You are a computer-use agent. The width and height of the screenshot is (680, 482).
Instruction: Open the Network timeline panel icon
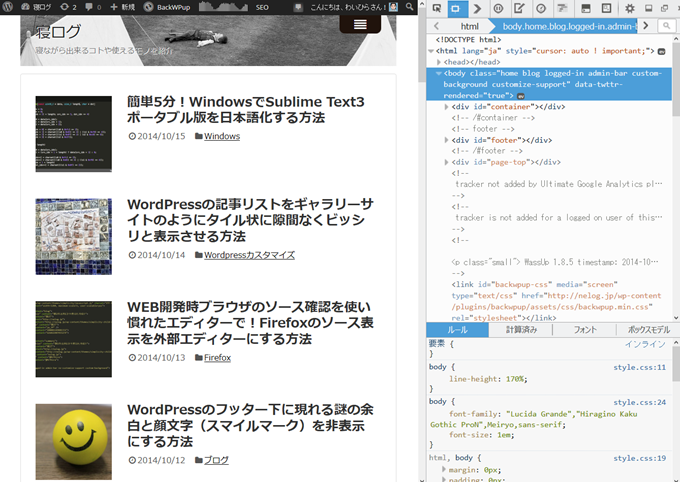click(x=562, y=8)
